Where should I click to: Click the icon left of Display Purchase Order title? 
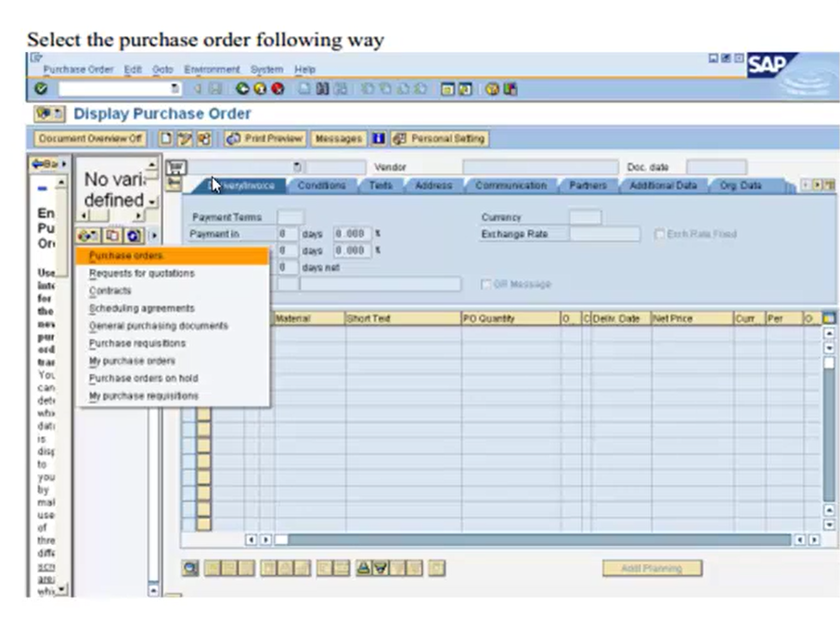(x=49, y=113)
